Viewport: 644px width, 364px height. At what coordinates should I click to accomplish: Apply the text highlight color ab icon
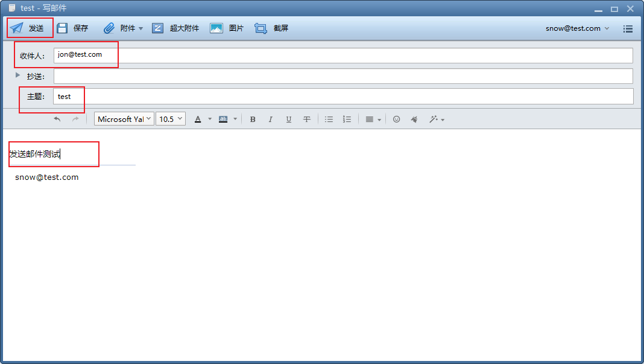pos(223,120)
